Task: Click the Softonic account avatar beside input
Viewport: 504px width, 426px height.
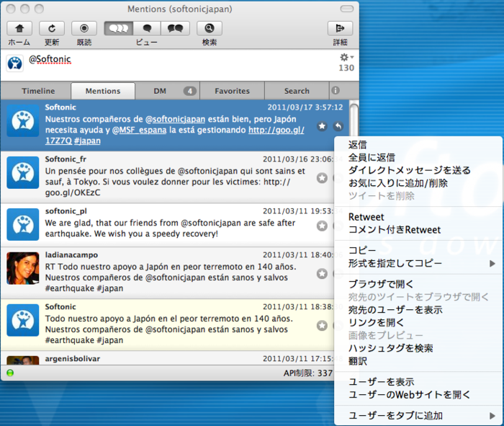Action: [15, 63]
